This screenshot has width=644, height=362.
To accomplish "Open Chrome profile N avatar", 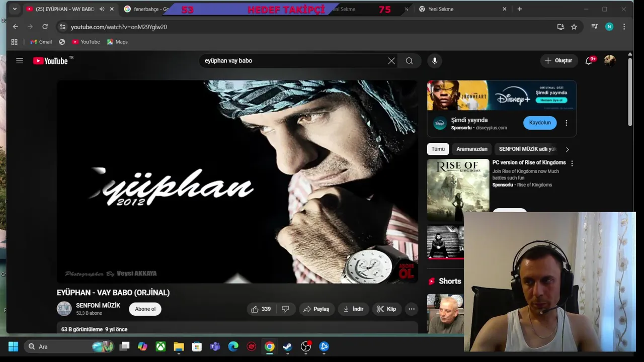I will [x=609, y=27].
